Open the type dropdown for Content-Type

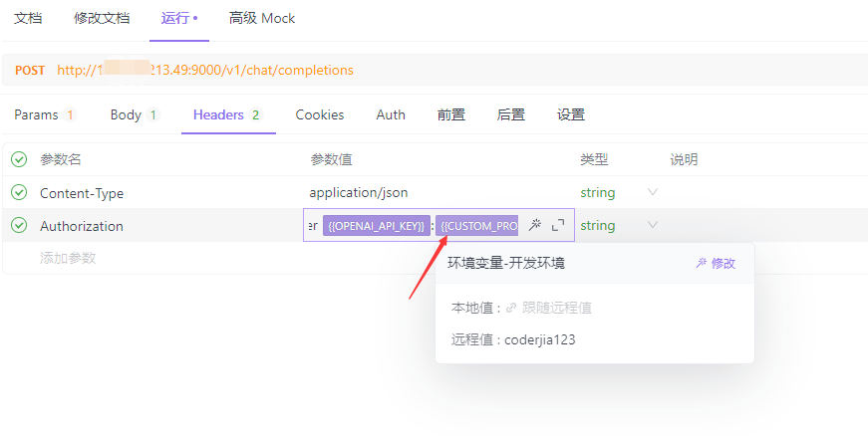[653, 192]
